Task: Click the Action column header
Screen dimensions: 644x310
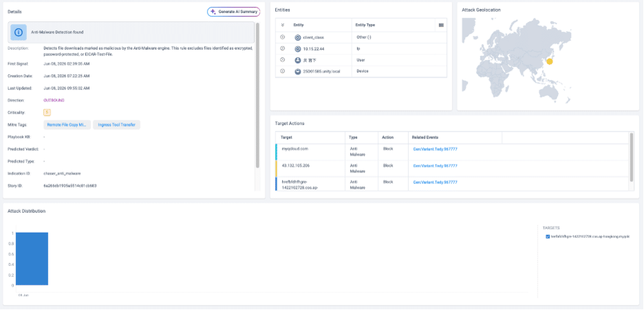Action: 388,137
